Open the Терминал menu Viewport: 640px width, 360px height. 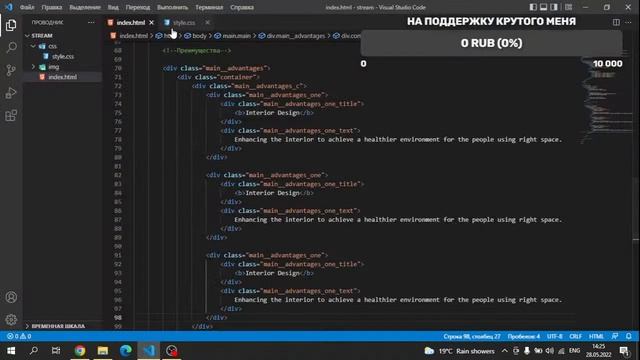tap(209, 7)
